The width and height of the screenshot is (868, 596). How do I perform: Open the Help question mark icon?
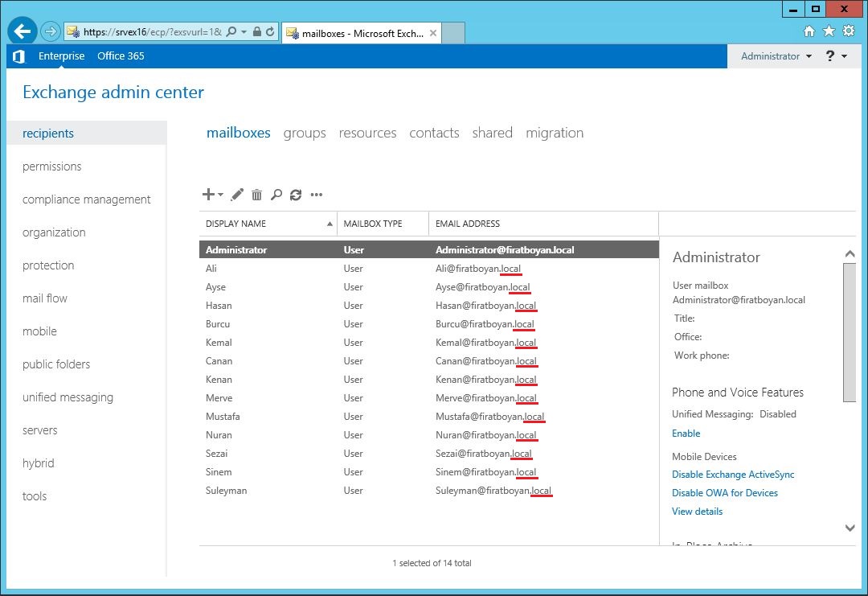[829, 56]
